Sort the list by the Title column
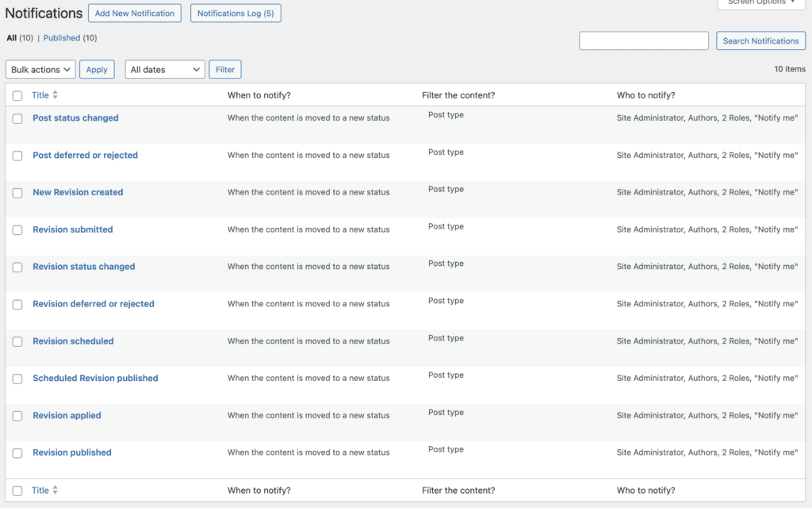 [x=40, y=95]
